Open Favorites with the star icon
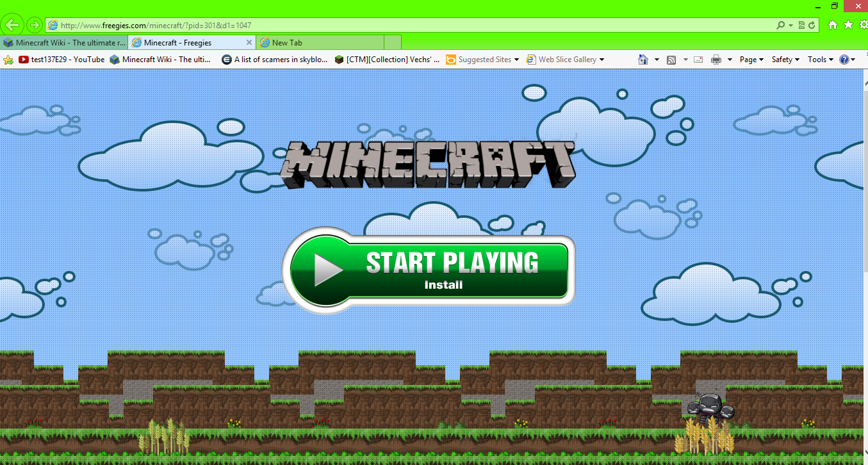 coord(848,25)
